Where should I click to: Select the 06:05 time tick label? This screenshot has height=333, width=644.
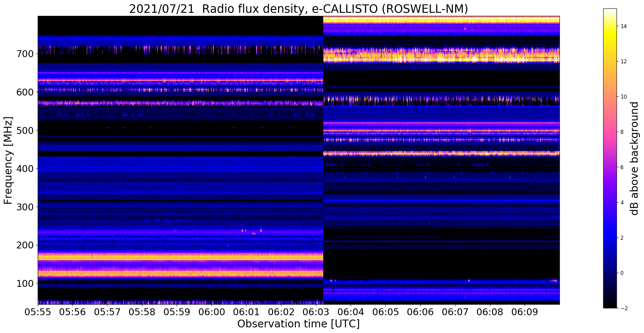tap(385, 312)
